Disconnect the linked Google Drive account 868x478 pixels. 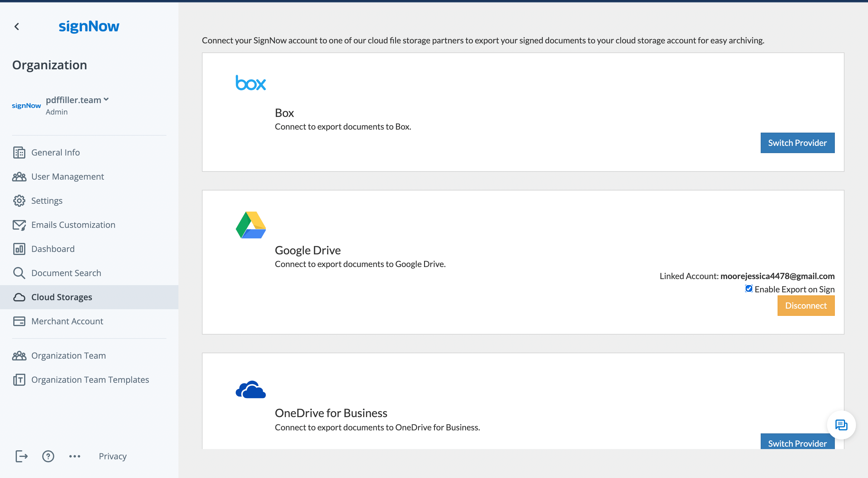[x=806, y=306]
